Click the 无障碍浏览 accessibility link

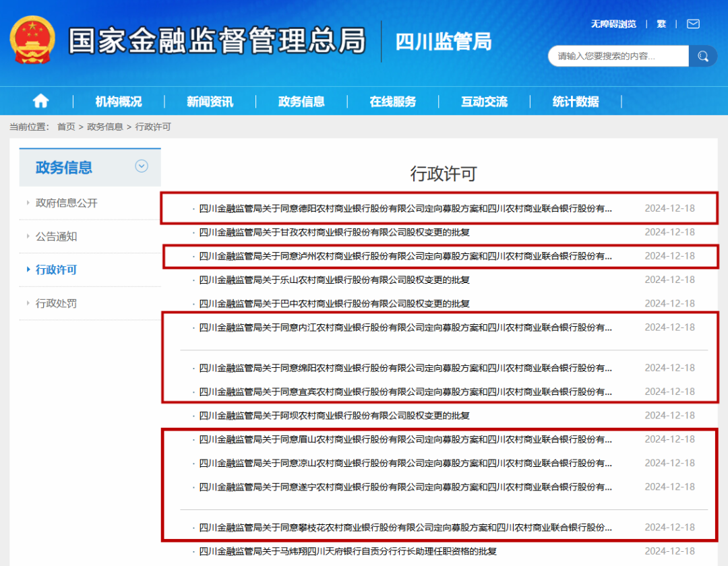[x=613, y=24]
